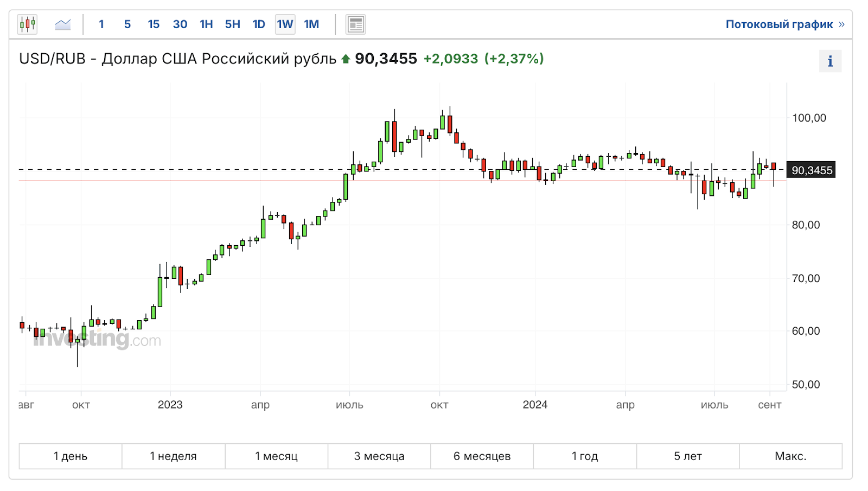Select the Макс. range tab
Screen dimensions: 868x491
(791, 456)
